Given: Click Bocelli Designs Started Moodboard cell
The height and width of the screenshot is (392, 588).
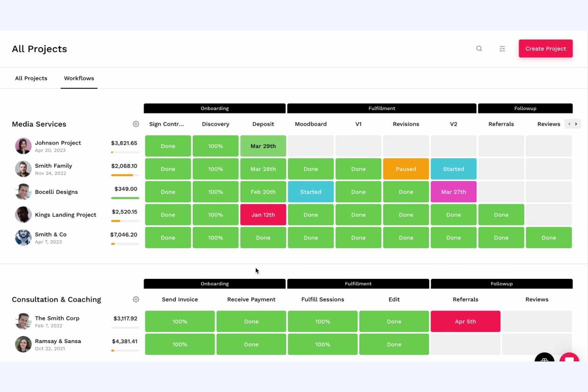Looking at the screenshot, I should pos(311,192).
